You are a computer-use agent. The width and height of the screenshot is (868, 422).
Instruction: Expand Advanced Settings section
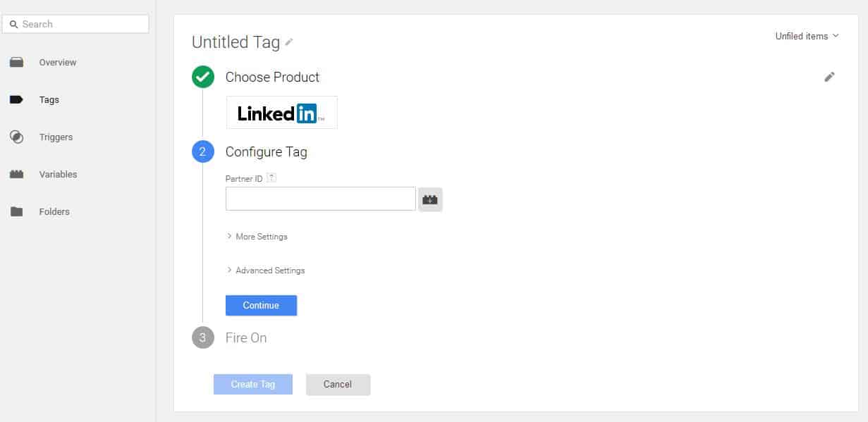click(266, 271)
